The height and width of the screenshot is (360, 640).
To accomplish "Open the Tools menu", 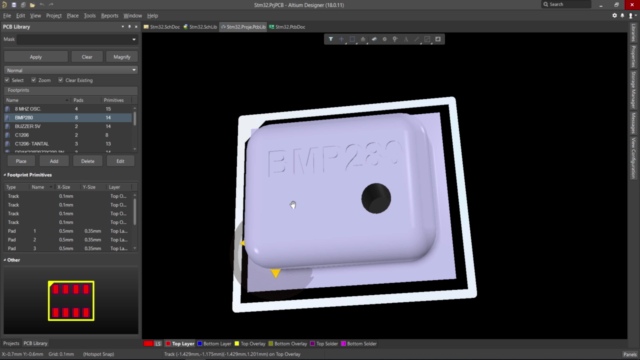I will (x=90, y=16).
